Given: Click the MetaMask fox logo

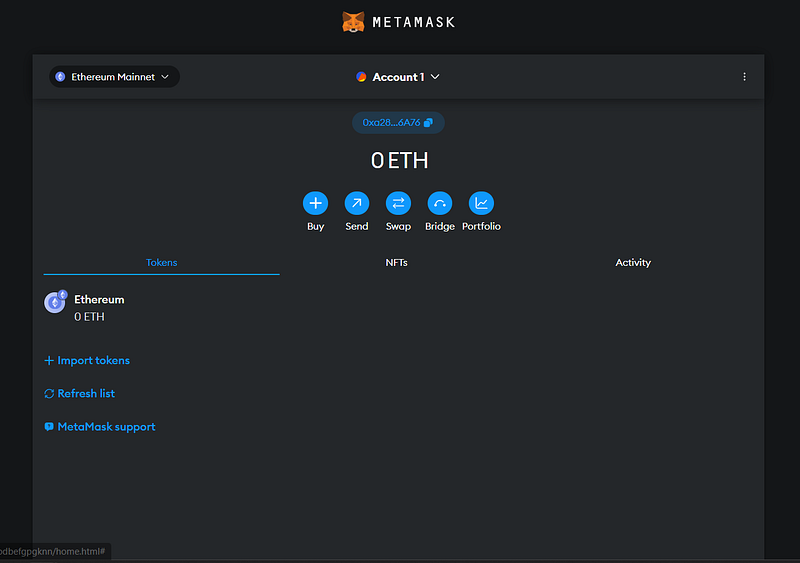Looking at the screenshot, I should tap(353, 22).
